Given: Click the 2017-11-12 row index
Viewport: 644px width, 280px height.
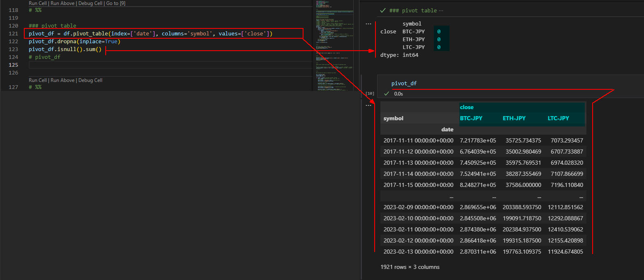Looking at the screenshot, I should click(x=419, y=152).
